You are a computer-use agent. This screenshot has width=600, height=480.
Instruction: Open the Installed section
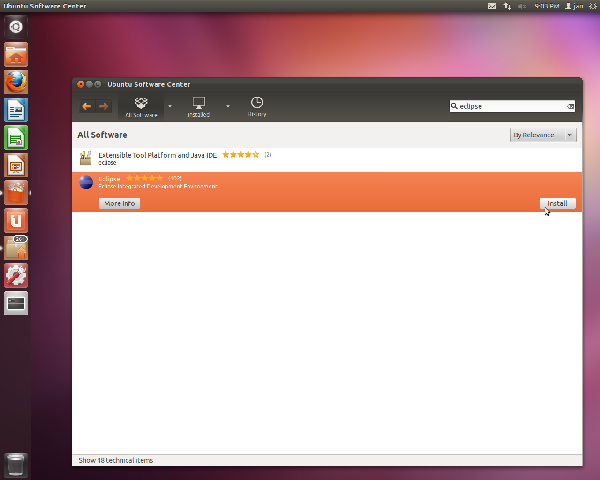(199, 107)
